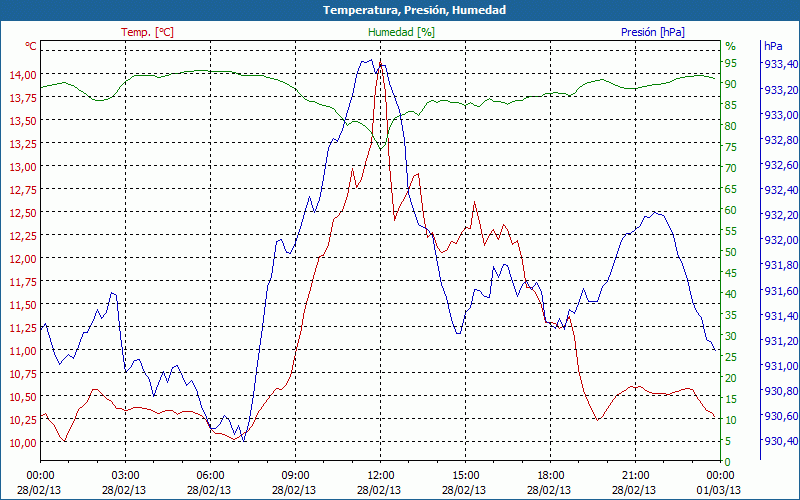Click the 40 humidity axis tick
This screenshot has width=800, height=500.
click(x=731, y=294)
